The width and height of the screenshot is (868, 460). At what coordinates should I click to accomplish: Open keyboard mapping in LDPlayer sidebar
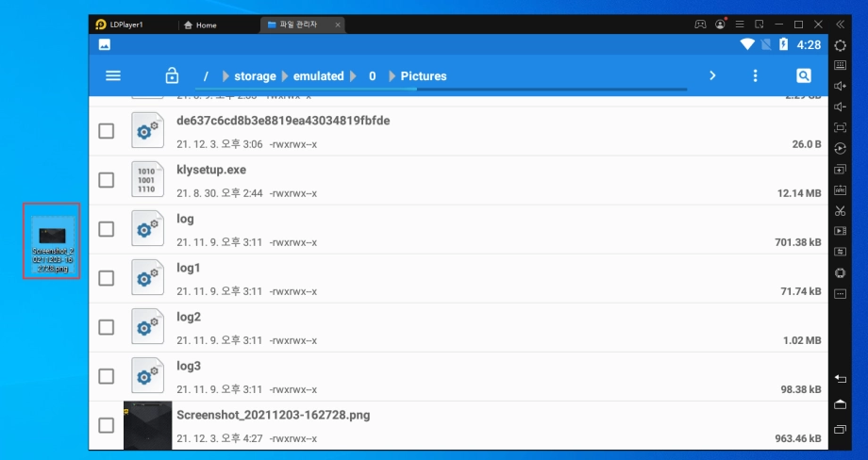[x=841, y=65]
